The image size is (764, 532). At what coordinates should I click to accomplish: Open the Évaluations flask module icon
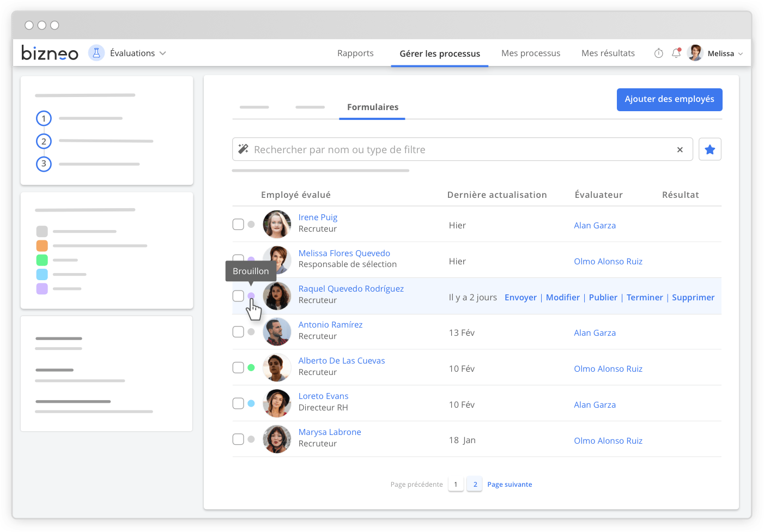96,53
